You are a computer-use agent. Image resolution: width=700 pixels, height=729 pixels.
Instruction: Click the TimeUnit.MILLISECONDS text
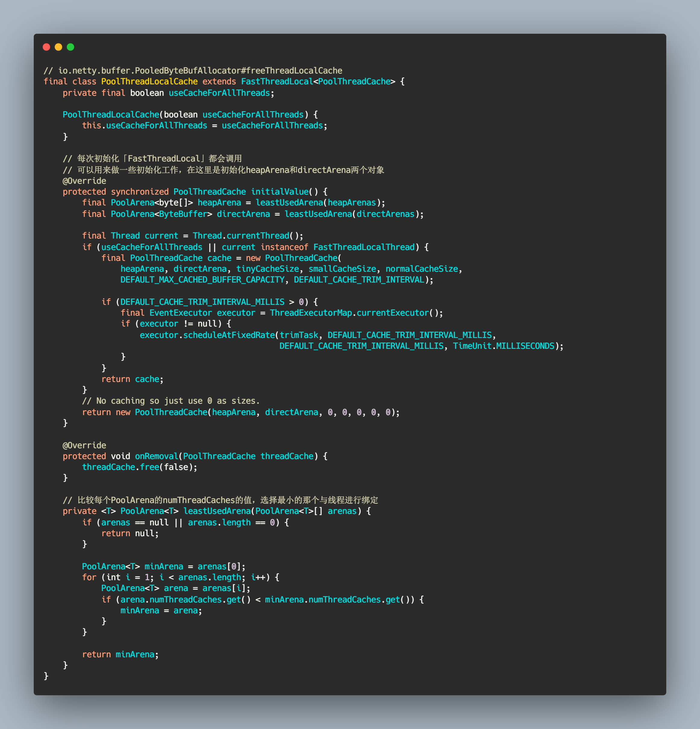pyautogui.click(x=503, y=346)
